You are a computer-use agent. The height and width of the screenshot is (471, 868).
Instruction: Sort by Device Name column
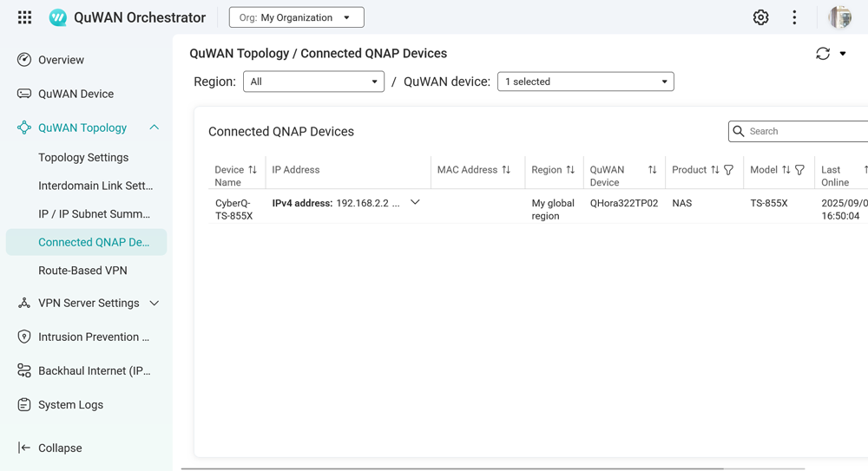(253, 170)
